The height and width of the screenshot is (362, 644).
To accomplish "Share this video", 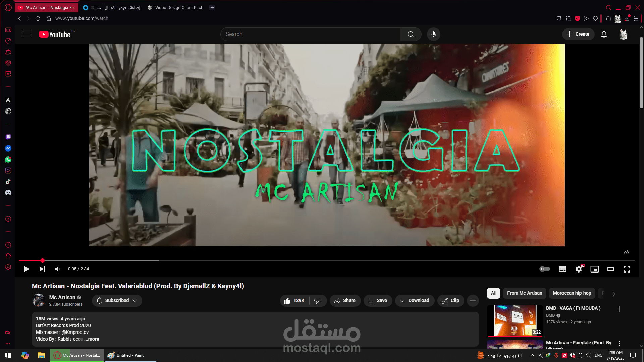I will (x=345, y=301).
